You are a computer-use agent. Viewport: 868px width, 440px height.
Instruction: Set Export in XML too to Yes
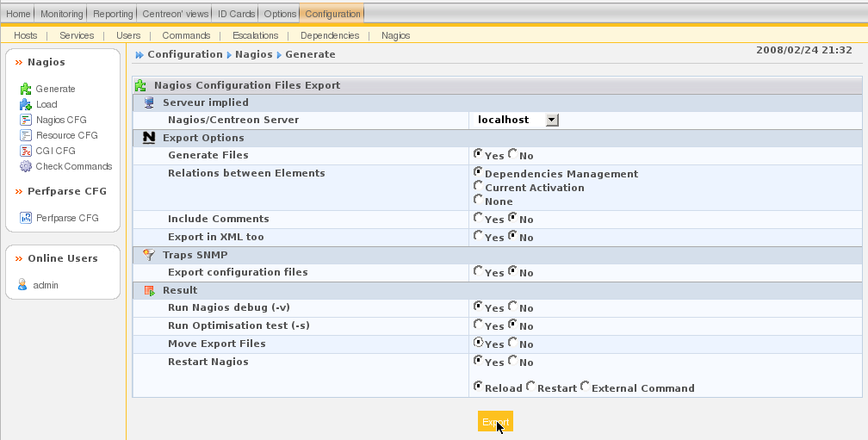pyautogui.click(x=478, y=235)
